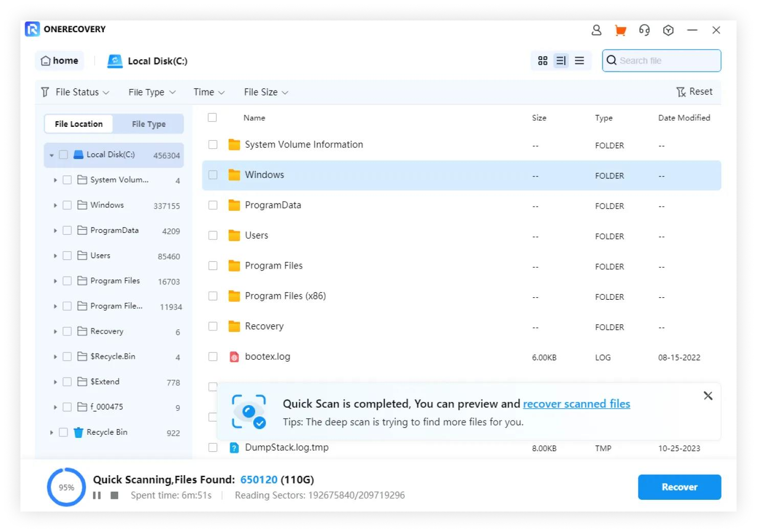Switch to detail list view

pos(561,61)
